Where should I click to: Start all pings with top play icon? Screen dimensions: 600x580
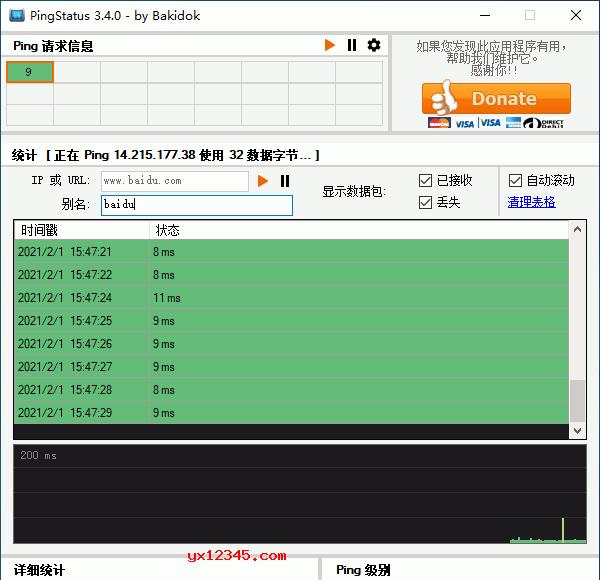(329, 45)
